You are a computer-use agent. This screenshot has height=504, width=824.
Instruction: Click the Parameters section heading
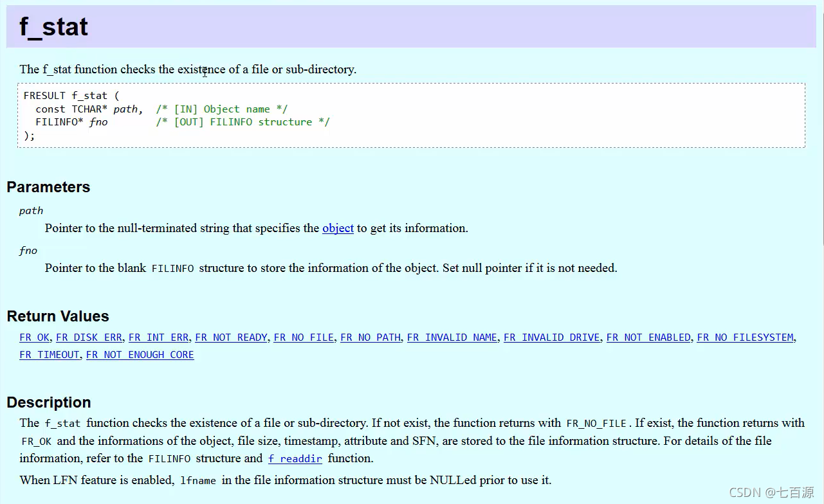48,187
